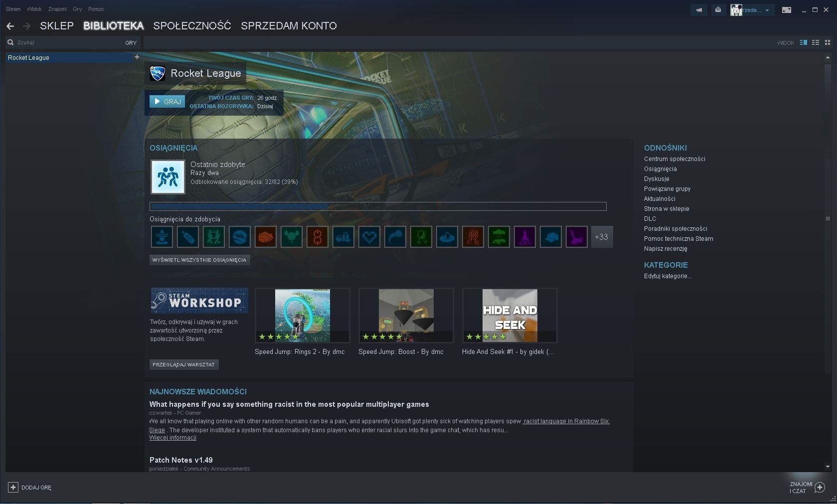Click the pixel heart achievement icon
The height and width of the screenshot is (504, 837).
click(x=369, y=237)
